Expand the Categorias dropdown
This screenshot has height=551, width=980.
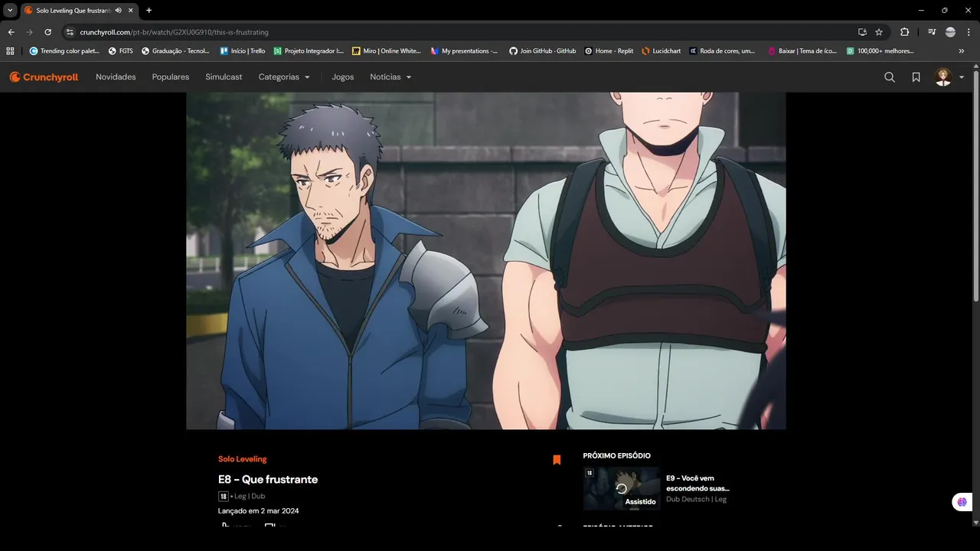click(284, 77)
